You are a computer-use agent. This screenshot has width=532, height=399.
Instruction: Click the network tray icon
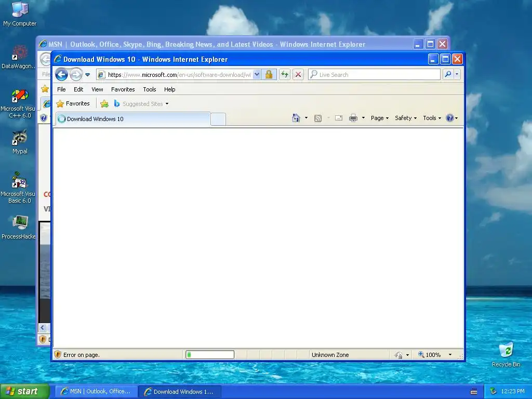coord(493,391)
